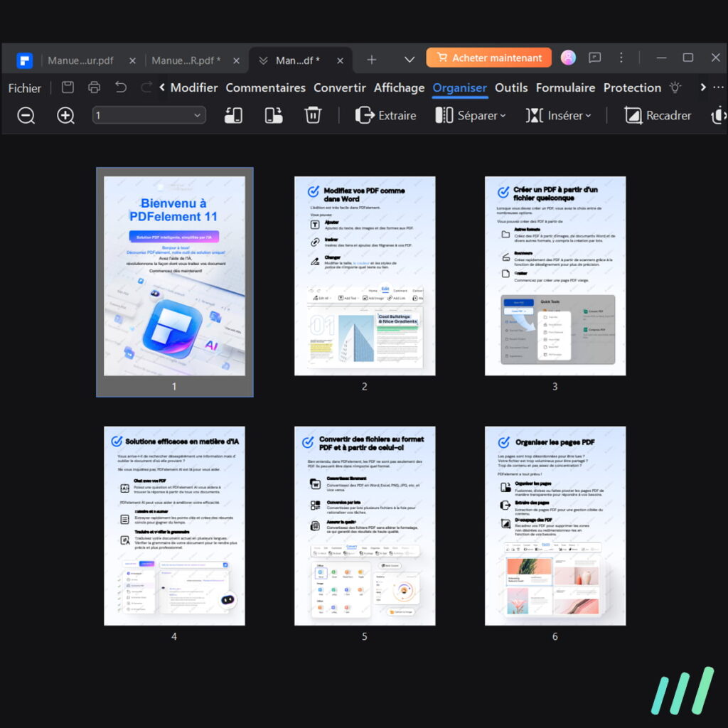Switch to the Affichage tab
The image size is (728, 728).
point(400,87)
